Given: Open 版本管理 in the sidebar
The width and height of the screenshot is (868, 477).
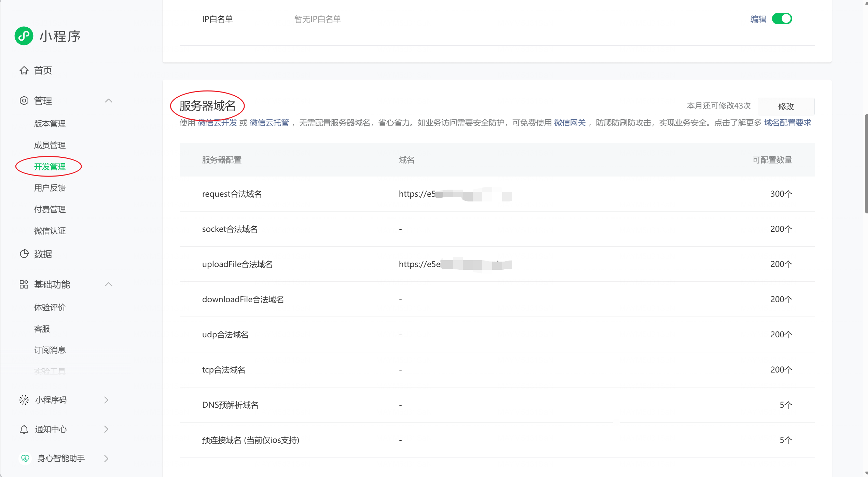Looking at the screenshot, I should [x=50, y=124].
